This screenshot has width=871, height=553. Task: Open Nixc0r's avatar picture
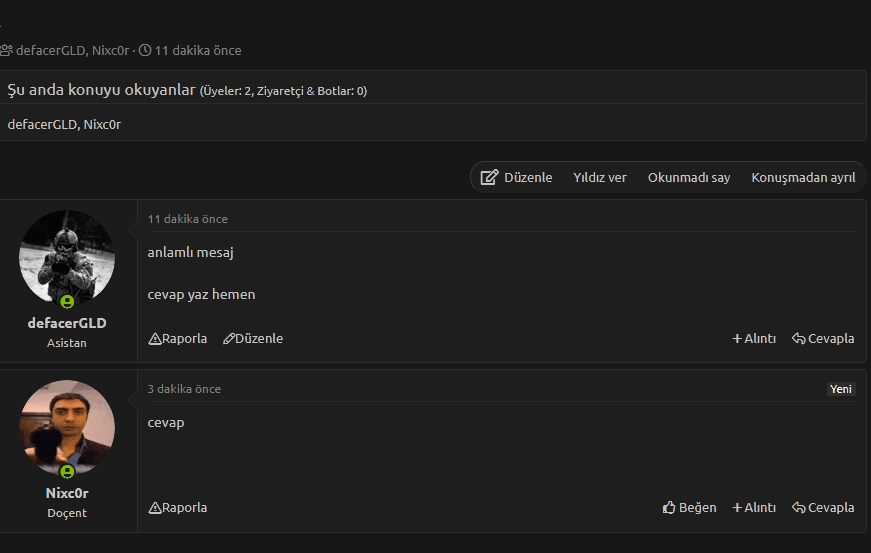click(67, 428)
